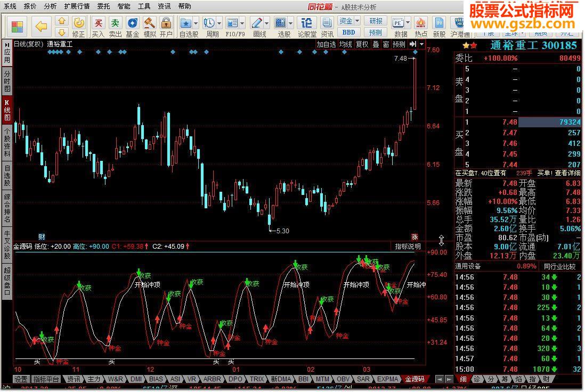Switch to the MACD-row W&R indicator tab

(x=115, y=379)
